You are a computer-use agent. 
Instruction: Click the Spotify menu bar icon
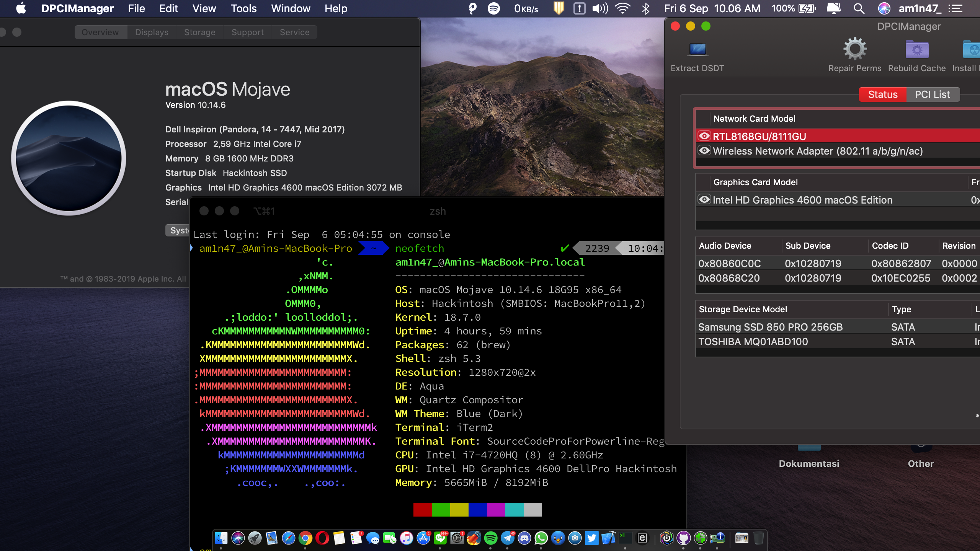pyautogui.click(x=494, y=8)
